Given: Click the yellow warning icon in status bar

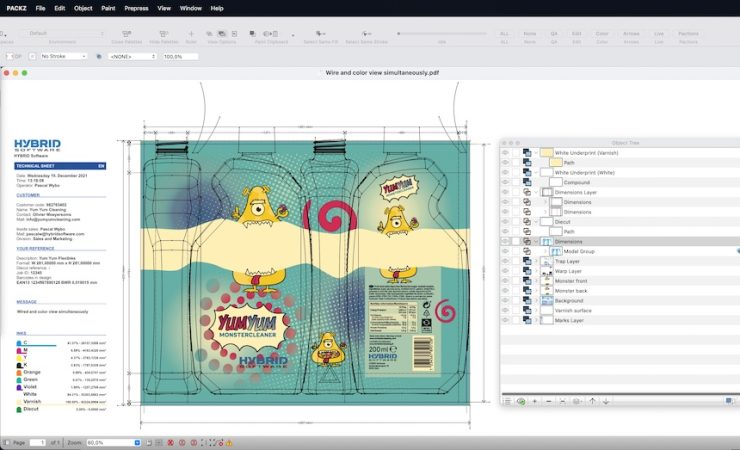Looking at the screenshot, I should click(x=229, y=443).
